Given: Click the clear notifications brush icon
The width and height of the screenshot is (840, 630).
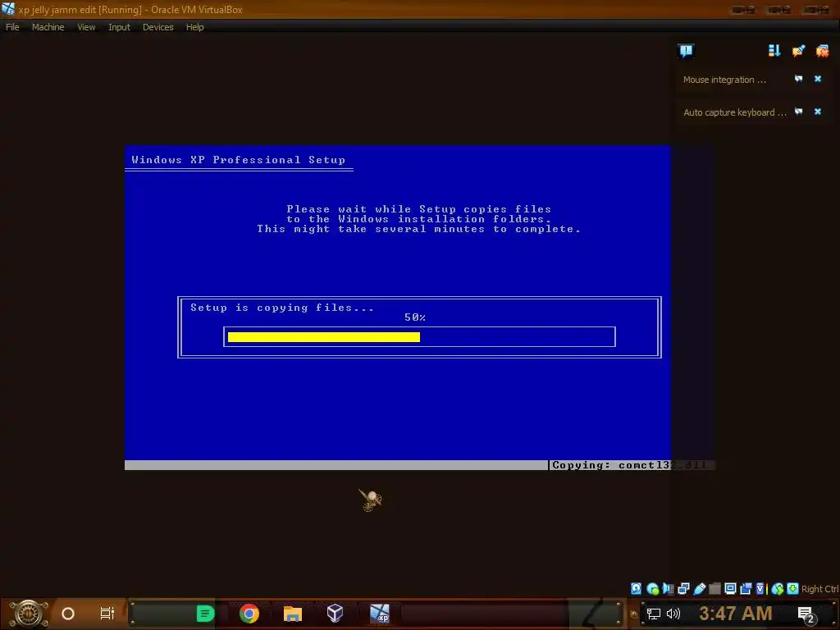Looking at the screenshot, I should [798, 51].
